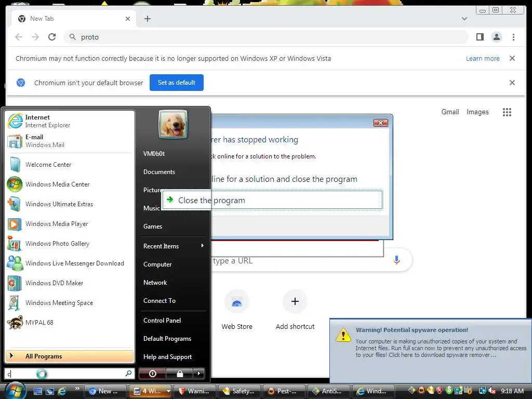The height and width of the screenshot is (399, 532).
Task: Click Show Desktop quick launch icon
Action: (x=38, y=391)
